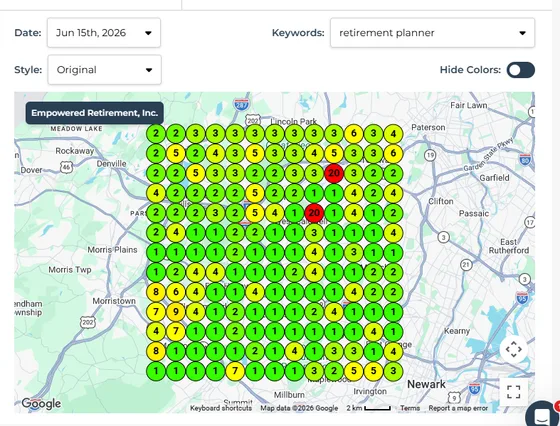Click the Morris Plains label
560x426 pixels.
[112, 250]
